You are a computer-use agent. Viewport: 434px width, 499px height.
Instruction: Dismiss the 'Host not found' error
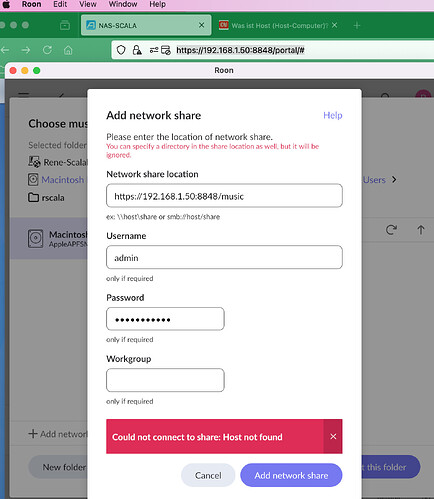coord(333,436)
